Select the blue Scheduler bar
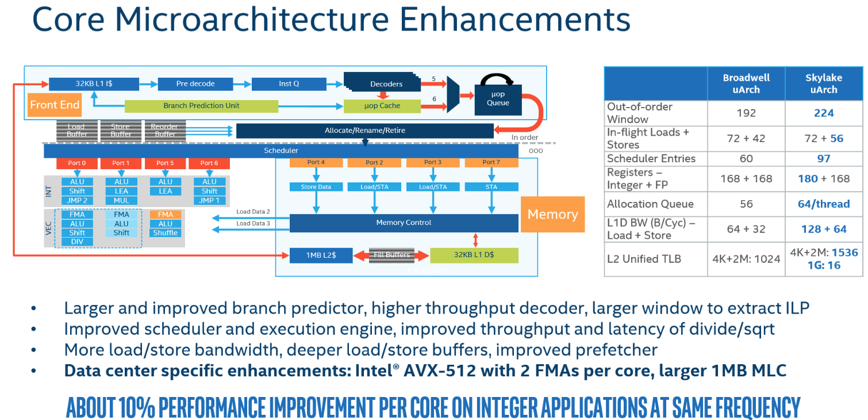The width and height of the screenshot is (868, 420). click(281, 151)
